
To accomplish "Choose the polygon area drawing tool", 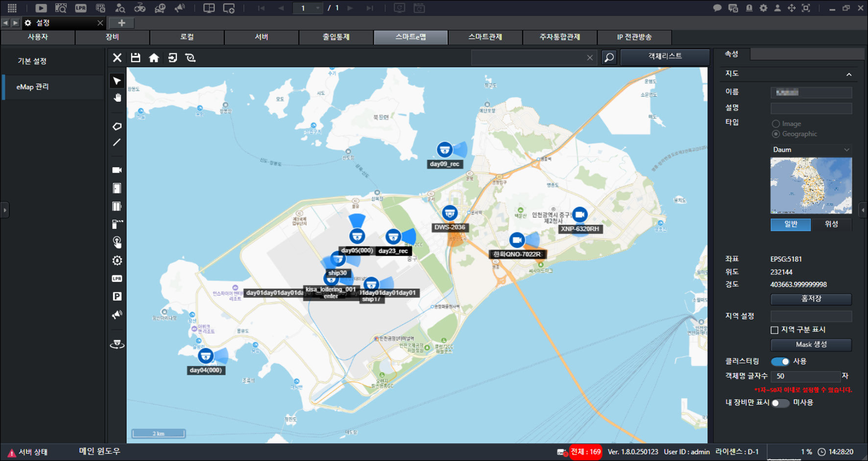I will click(117, 126).
